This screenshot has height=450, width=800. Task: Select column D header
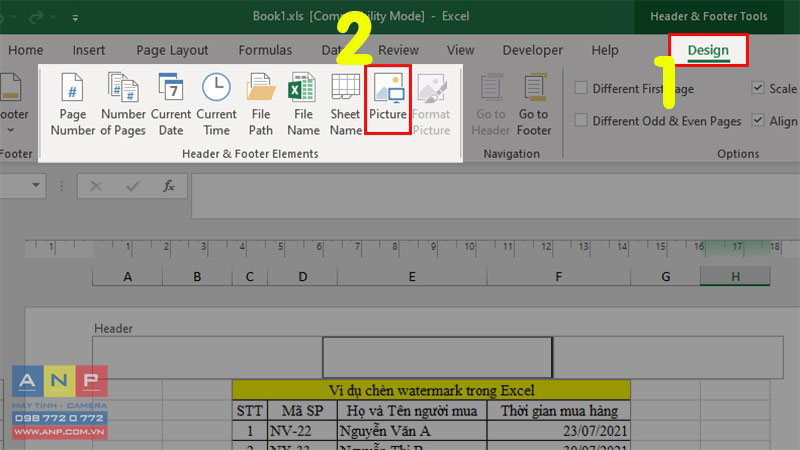tap(303, 277)
